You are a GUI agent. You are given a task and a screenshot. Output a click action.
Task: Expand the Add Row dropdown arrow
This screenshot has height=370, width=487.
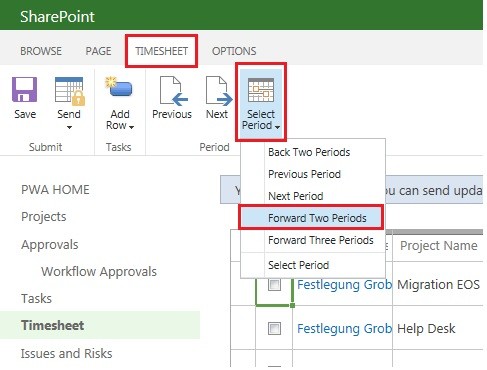click(131, 127)
